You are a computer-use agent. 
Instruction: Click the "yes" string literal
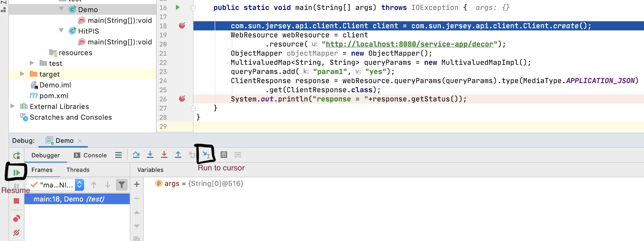pos(376,72)
